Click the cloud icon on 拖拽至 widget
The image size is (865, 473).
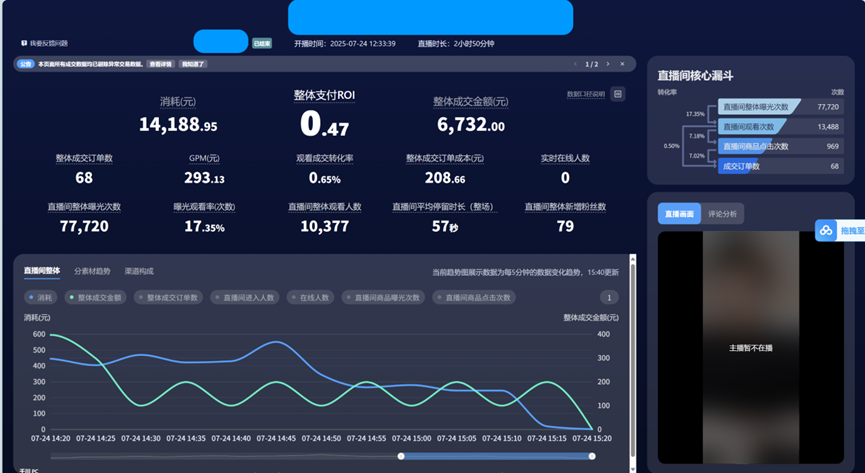tap(826, 231)
